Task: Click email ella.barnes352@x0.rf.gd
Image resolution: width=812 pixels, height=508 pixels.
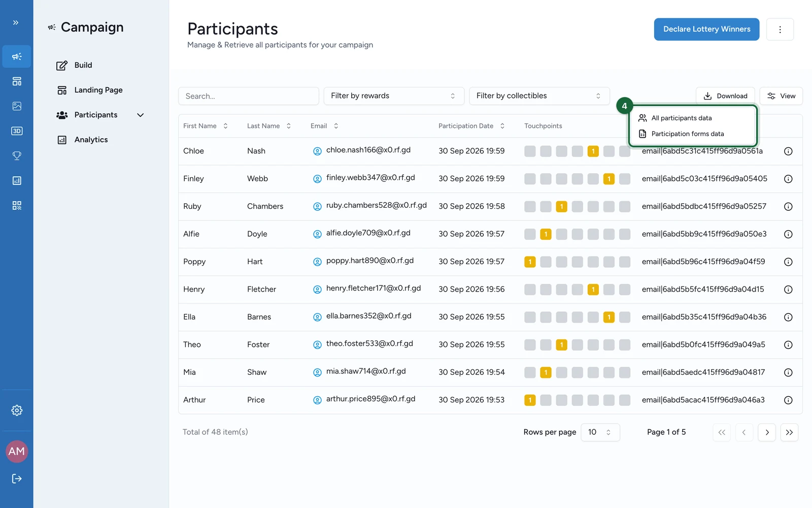Action: click(x=369, y=316)
